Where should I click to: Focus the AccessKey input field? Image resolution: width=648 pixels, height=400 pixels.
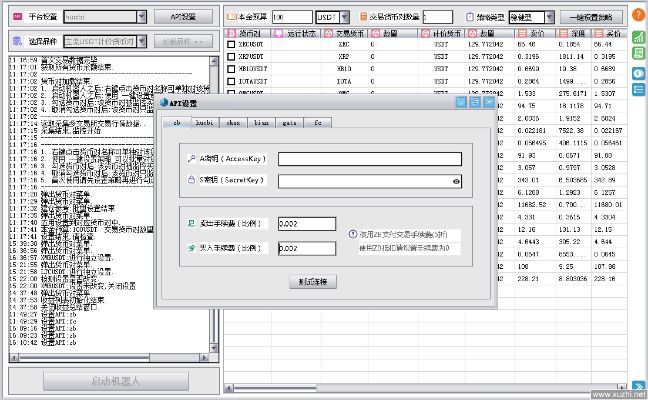(x=370, y=159)
